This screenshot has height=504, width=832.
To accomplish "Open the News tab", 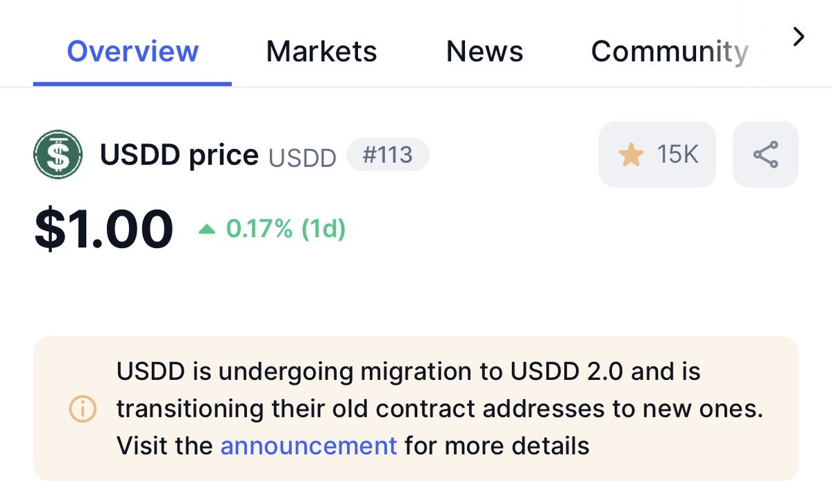I will click(484, 51).
